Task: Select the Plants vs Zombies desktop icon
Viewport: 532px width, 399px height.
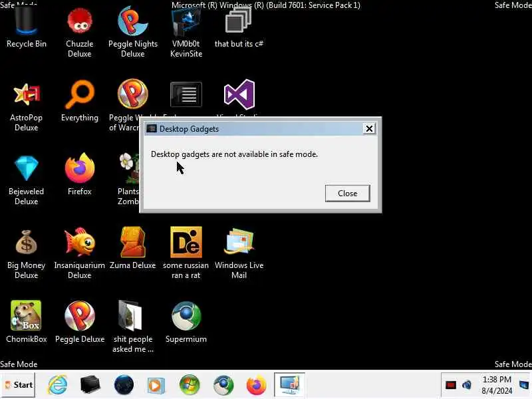Action: pos(129,179)
